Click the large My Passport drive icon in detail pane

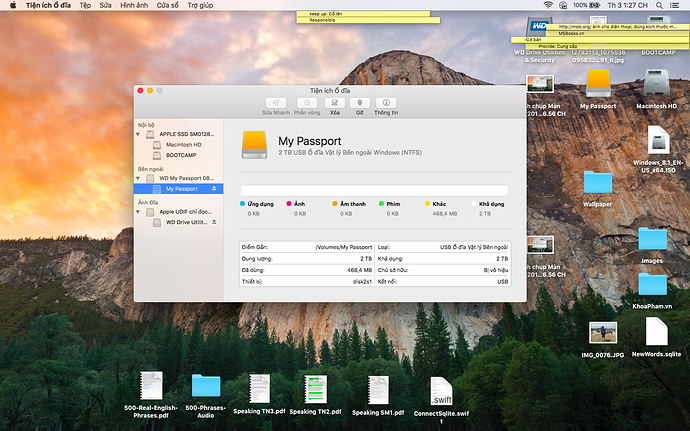[254, 144]
